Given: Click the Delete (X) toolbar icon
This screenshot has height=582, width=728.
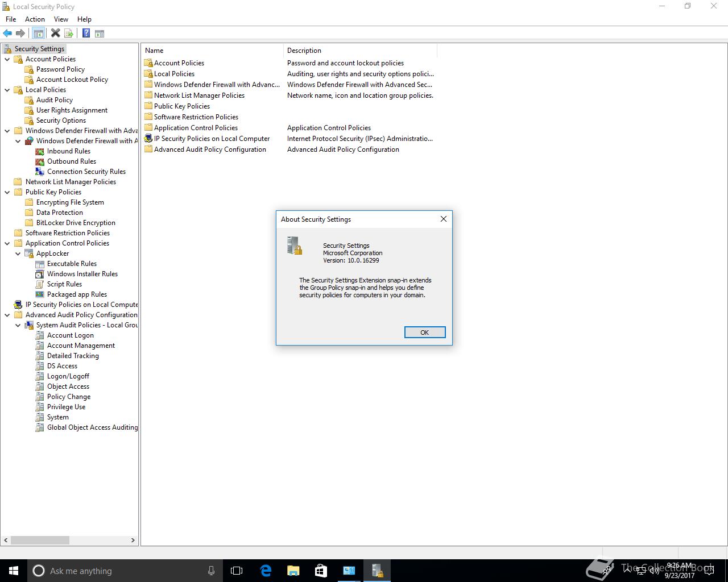Looking at the screenshot, I should pyautogui.click(x=55, y=34).
